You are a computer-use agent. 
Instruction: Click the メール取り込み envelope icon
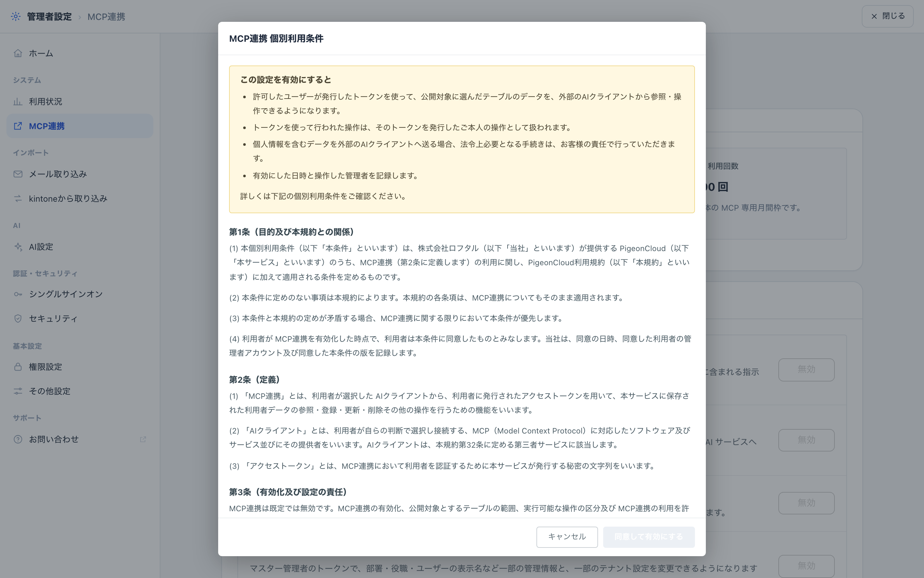coord(18,174)
